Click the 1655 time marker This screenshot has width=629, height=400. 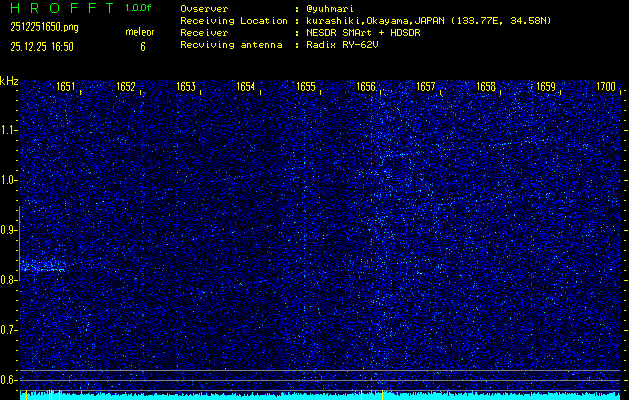[x=306, y=87]
